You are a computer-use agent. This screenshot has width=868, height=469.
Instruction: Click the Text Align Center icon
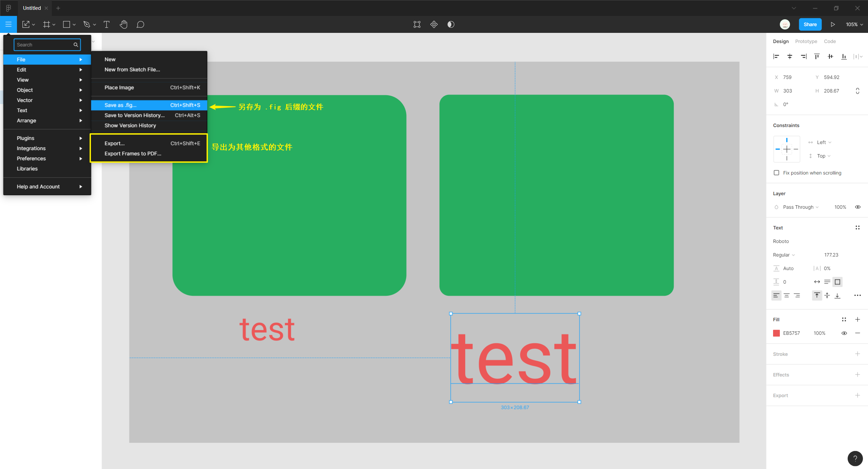tap(786, 295)
